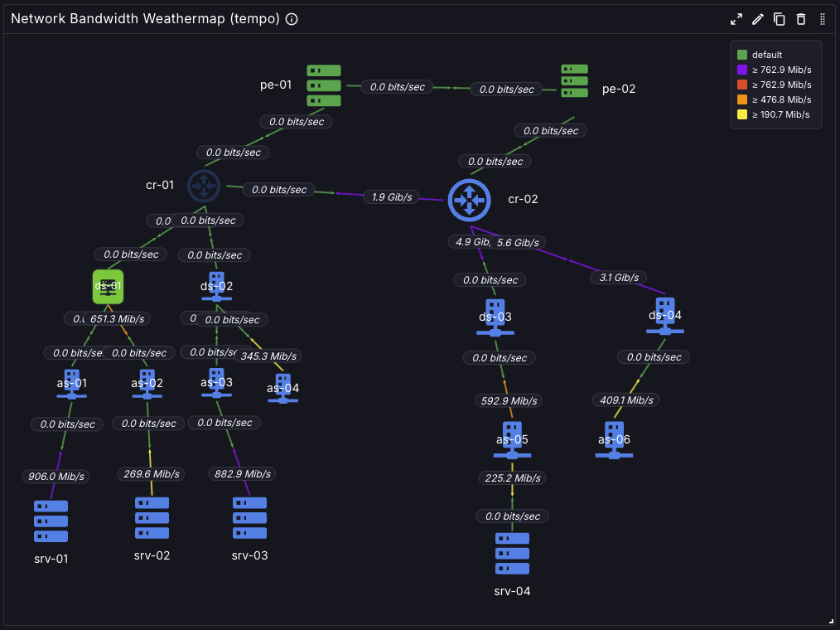
Task: Click the orange 476.8 Mib/s legend swatch
Action: click(742, 99)
